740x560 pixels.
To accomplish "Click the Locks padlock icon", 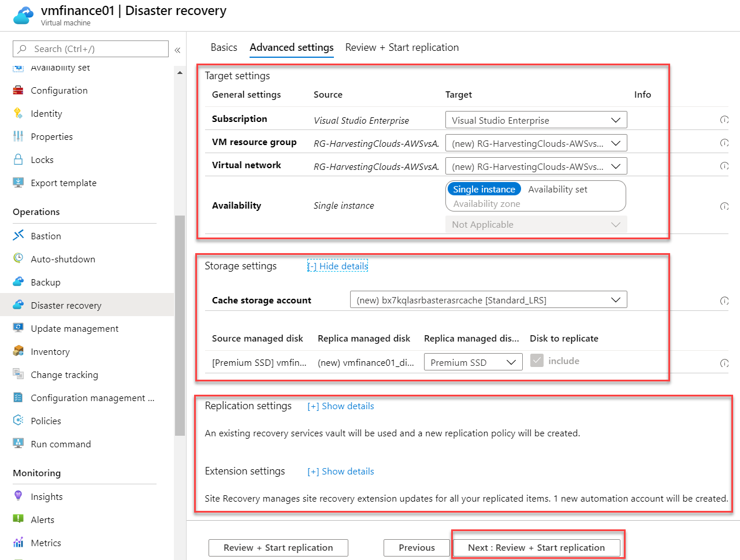I will point(18,160).
